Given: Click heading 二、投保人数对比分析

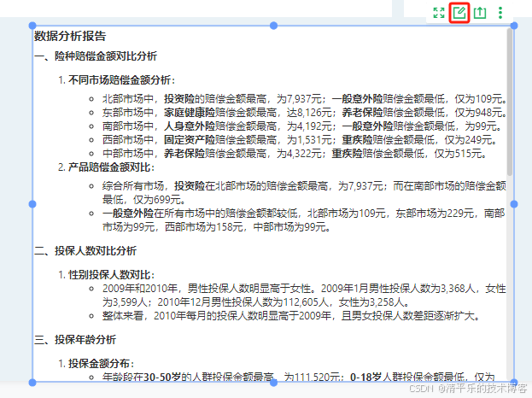Looking at the screenshot, I should 85,251.
